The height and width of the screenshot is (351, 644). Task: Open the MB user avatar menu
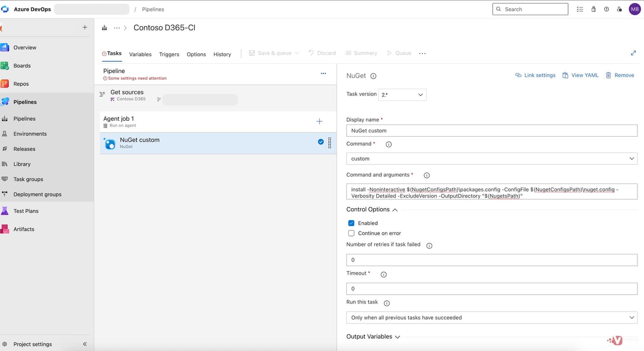click(634, 9)
